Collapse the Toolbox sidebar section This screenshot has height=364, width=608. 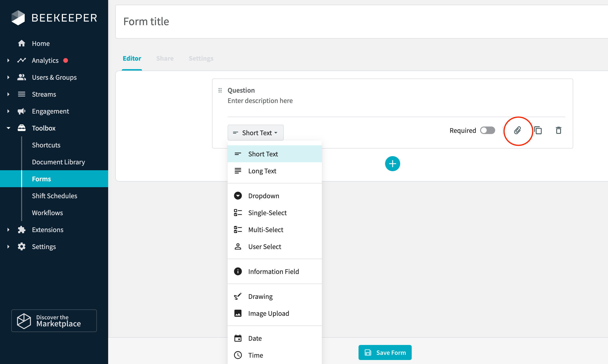click(x=8, y=128)
